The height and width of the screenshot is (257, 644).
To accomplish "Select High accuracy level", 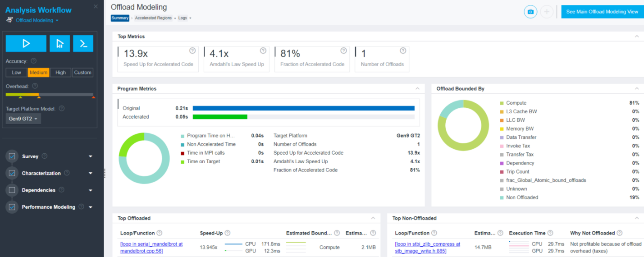I will pos(60,73).
